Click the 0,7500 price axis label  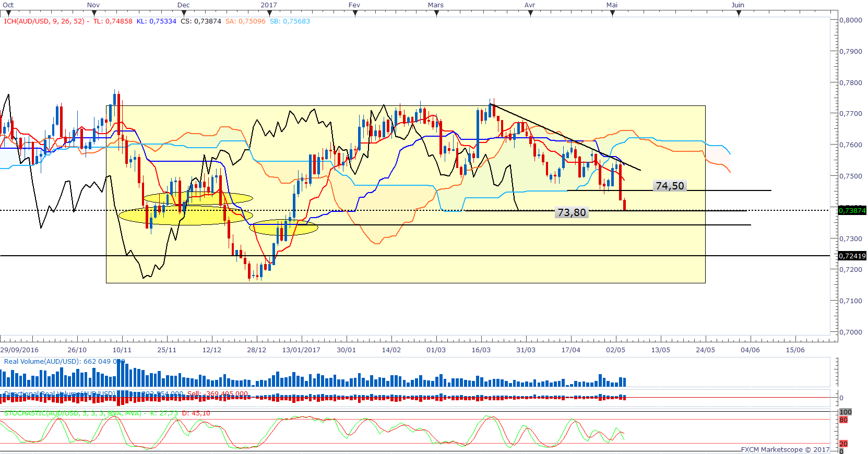click(x=851, y=176)
